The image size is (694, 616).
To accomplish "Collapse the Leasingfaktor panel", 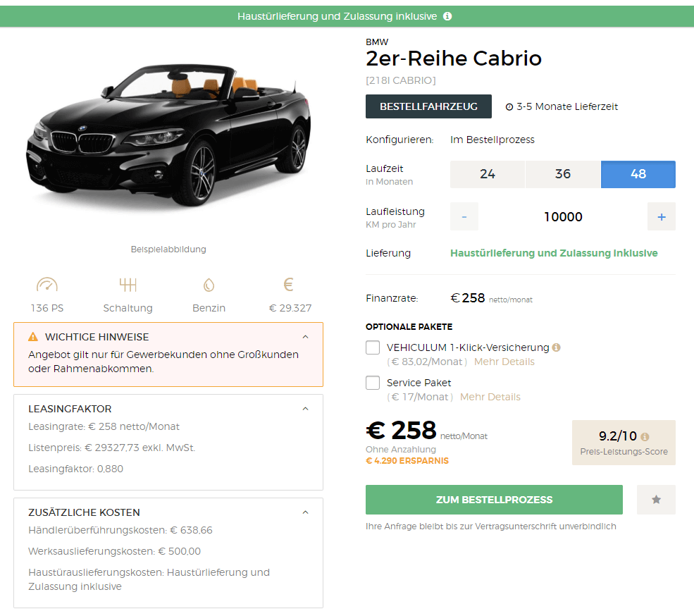I will coord(305,409).
